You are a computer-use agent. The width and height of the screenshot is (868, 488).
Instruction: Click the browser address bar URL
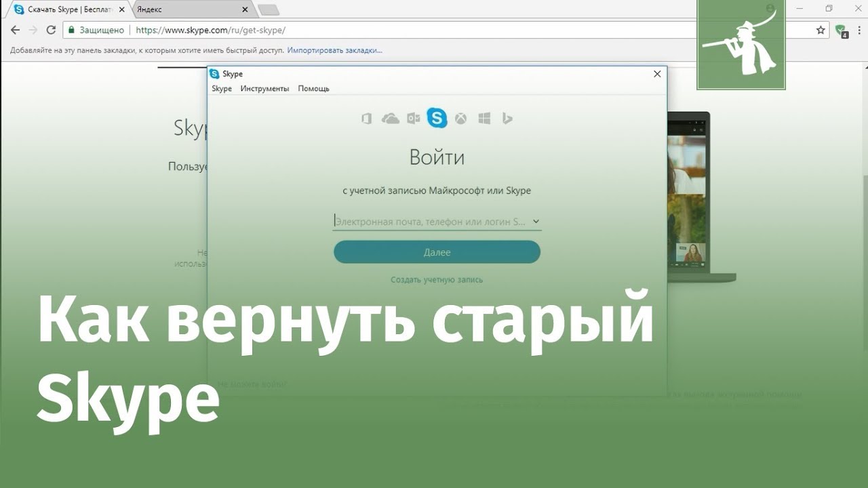click(x=210, y=30)
